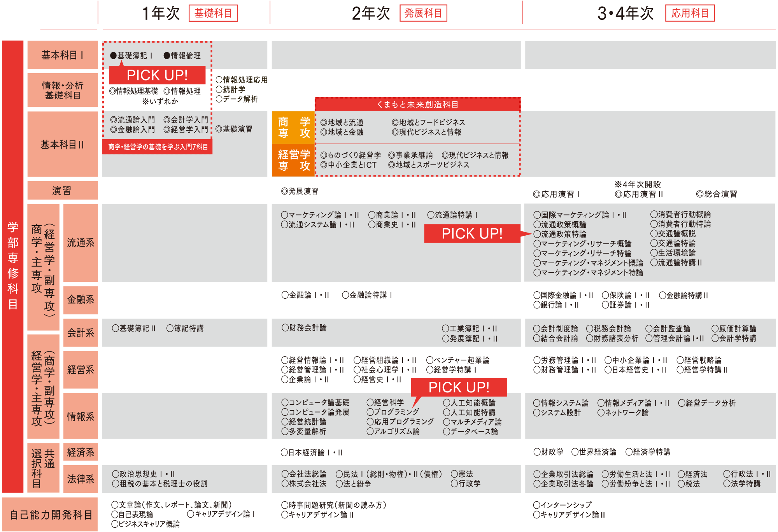
Task: Click PICK UP! callout above 経営科学
Action: [459, 387]
